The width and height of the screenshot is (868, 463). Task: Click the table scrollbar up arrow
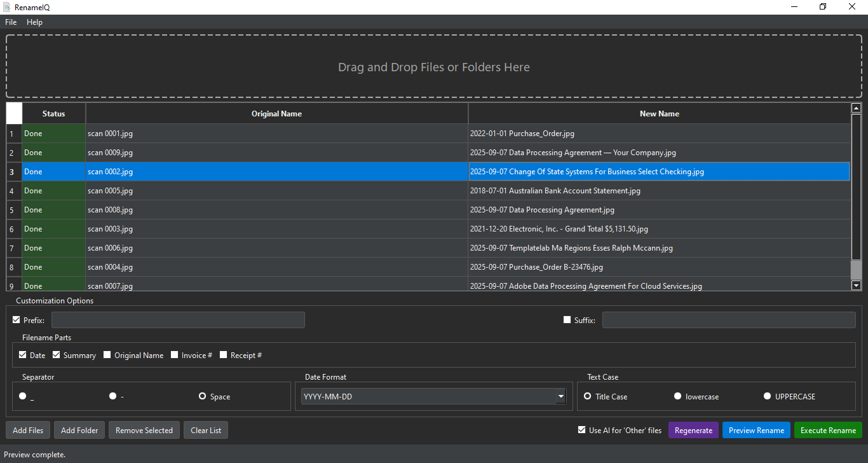click(856, 108)
